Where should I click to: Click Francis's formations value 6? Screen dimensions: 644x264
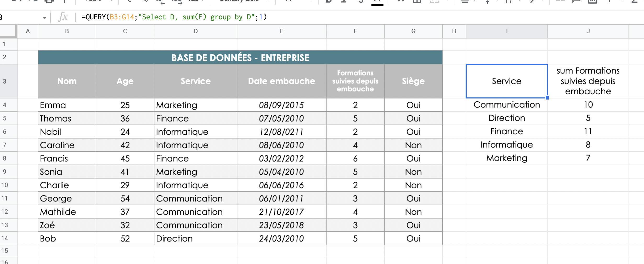(x=355, y=158)
